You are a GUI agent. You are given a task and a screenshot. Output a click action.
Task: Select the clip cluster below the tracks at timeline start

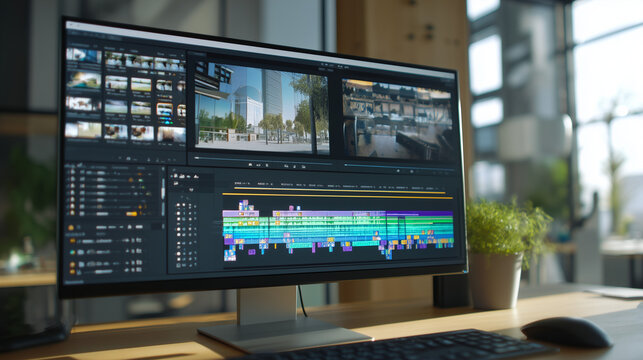click(x=230, y=254)
